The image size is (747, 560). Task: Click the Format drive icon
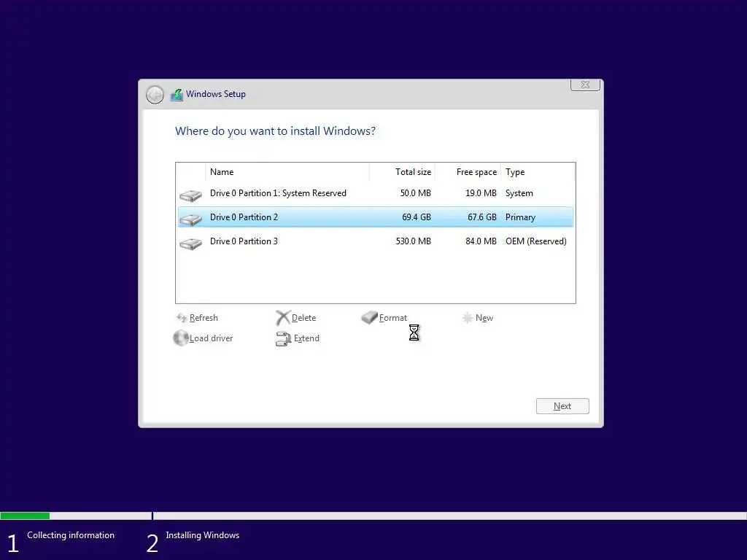coord(369,318)
